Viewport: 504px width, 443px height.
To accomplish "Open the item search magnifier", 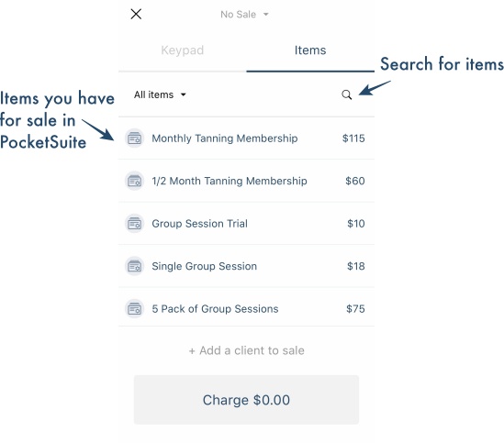I will (x=346, y=94).
